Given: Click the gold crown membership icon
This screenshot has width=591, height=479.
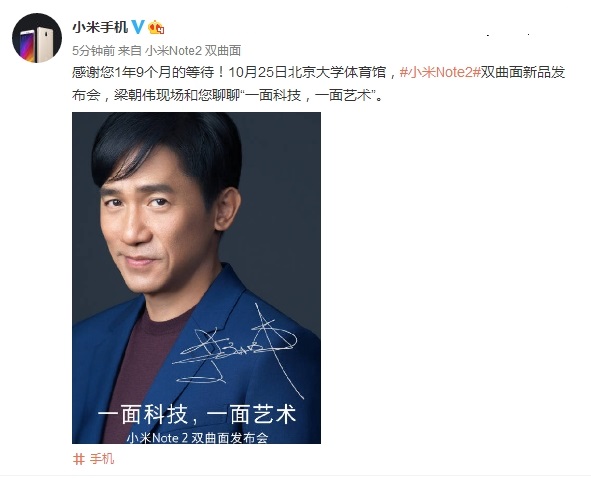Looking at the screenshot, I should point(156,28).
